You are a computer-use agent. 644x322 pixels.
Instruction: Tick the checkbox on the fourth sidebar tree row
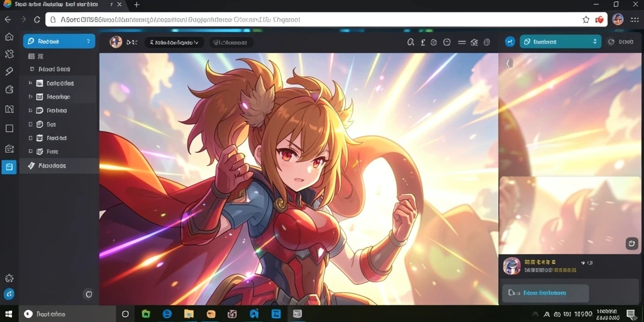click(x=30, y=124)
